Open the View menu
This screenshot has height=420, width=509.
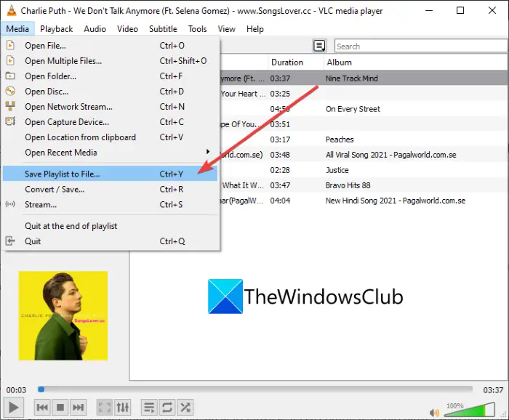pyautogui.click(x=226, y=29)
